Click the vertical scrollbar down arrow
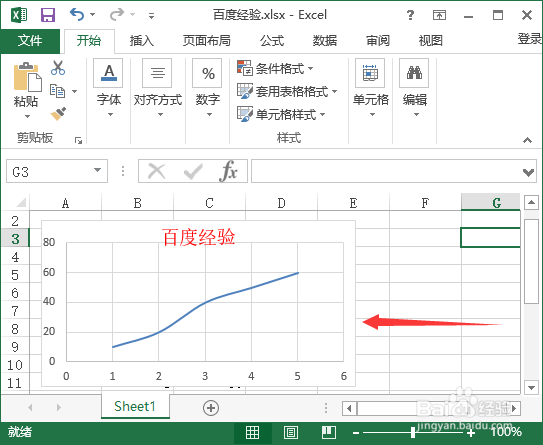Screen dimensions: 543x445 531,387
